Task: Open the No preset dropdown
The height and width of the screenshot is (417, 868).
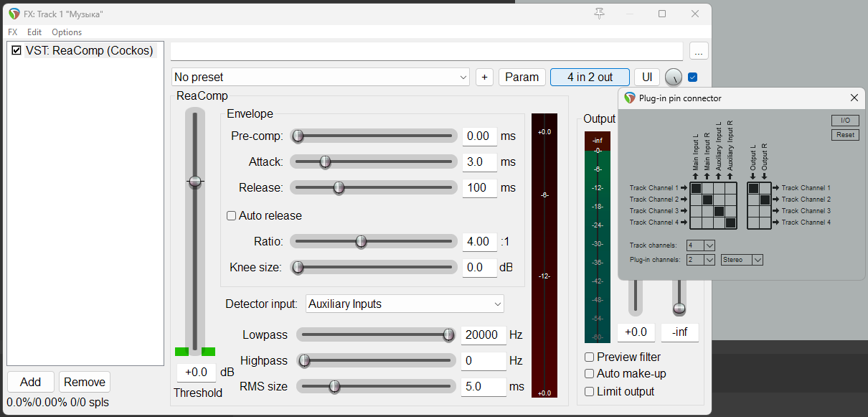Action: tap(321, 77)
